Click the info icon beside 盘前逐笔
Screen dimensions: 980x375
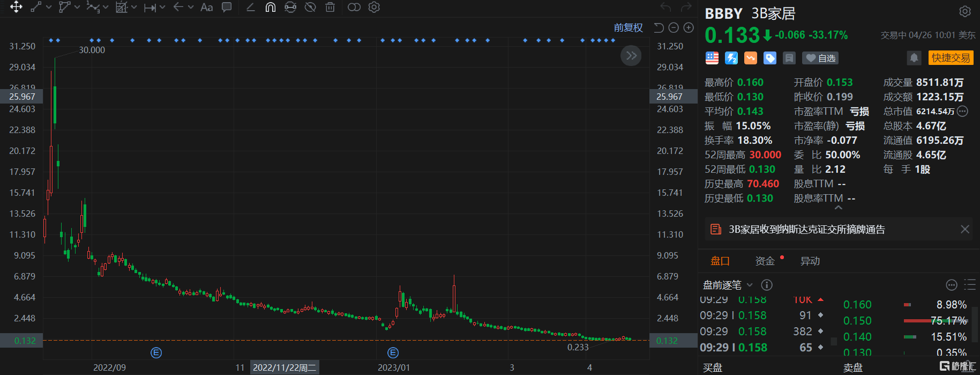point(767,285)
